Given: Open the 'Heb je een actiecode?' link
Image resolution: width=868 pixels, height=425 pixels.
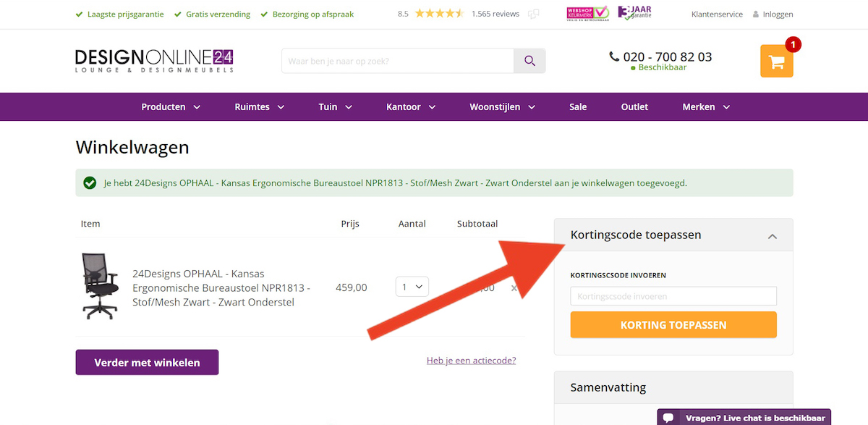Looking at the screenshot, I should (472, 361).
